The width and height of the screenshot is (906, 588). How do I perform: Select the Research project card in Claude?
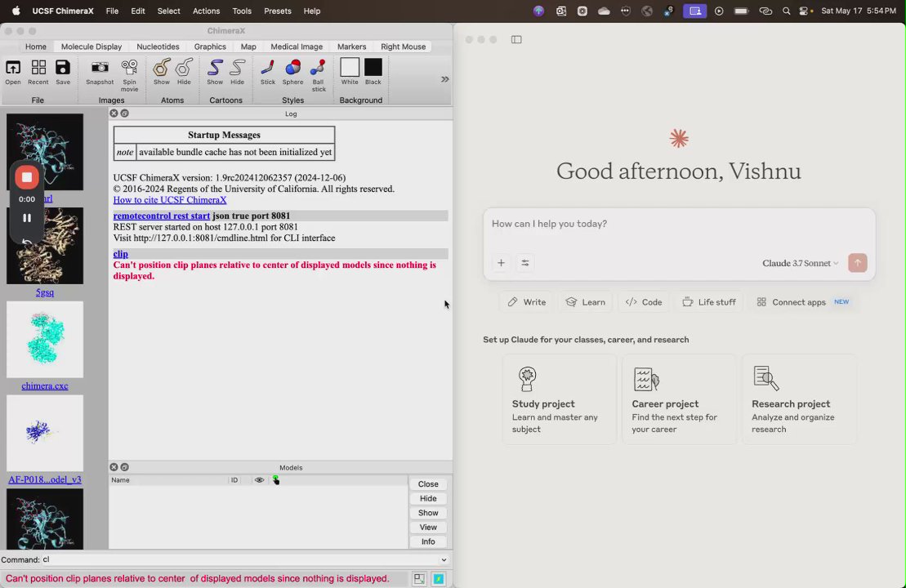[799, 399]
